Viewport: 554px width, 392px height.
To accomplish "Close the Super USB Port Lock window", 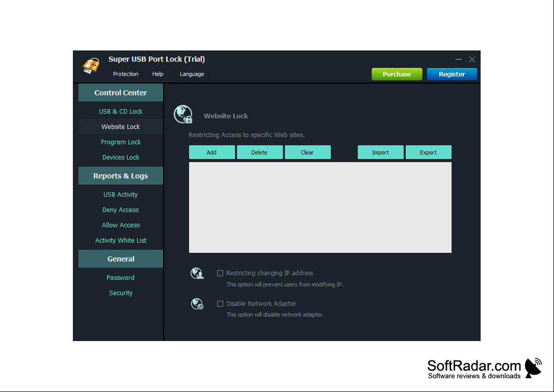I will point(472,59).
